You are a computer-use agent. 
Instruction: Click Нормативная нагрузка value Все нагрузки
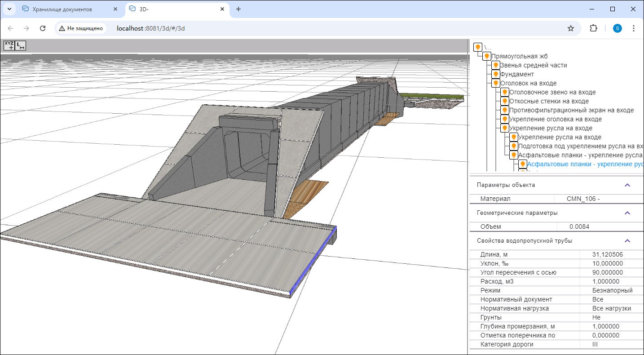612,308
